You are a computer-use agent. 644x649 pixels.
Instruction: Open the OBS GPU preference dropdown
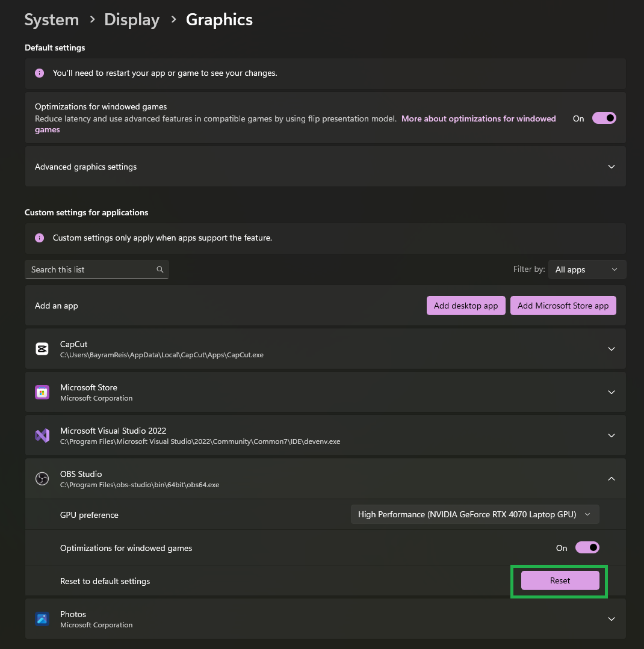475,514
